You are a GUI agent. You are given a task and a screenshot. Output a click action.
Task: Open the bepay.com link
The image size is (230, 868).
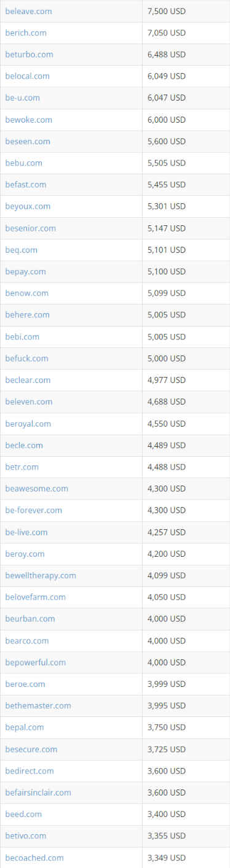pyautogui.click(x=25, y=271)
